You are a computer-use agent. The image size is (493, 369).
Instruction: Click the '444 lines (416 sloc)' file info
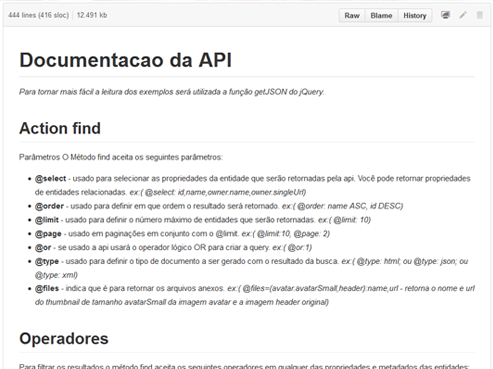coord(38,15)
